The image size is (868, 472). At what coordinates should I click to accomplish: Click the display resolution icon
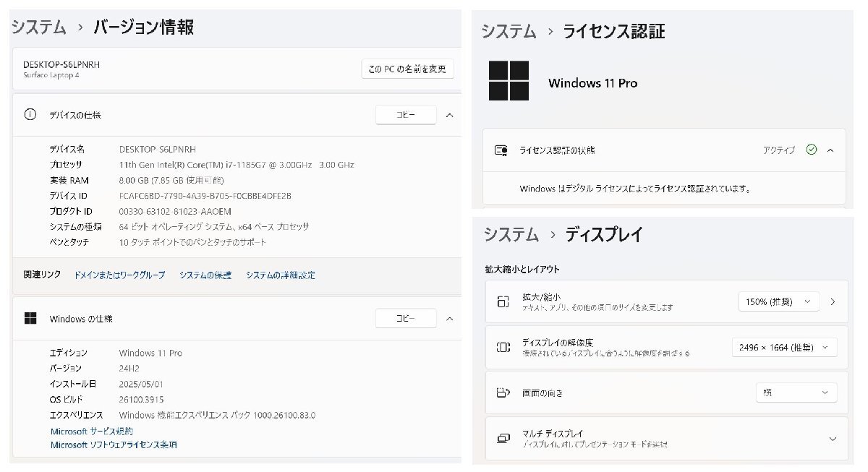(x=503, y=347)
